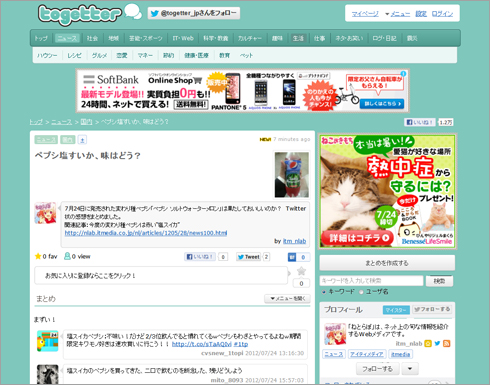
Task: Select ユーザ名 radio button
Action: pyautogui.click(x=361, y=292)
